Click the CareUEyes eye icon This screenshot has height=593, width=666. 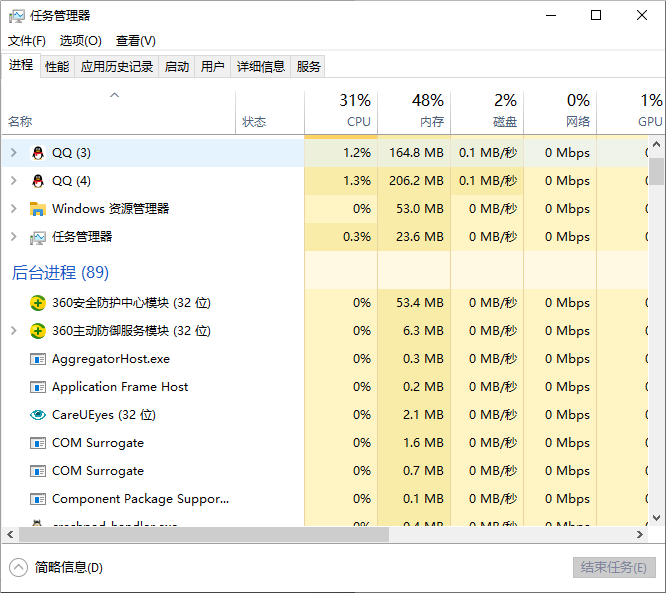pos(38,415)
